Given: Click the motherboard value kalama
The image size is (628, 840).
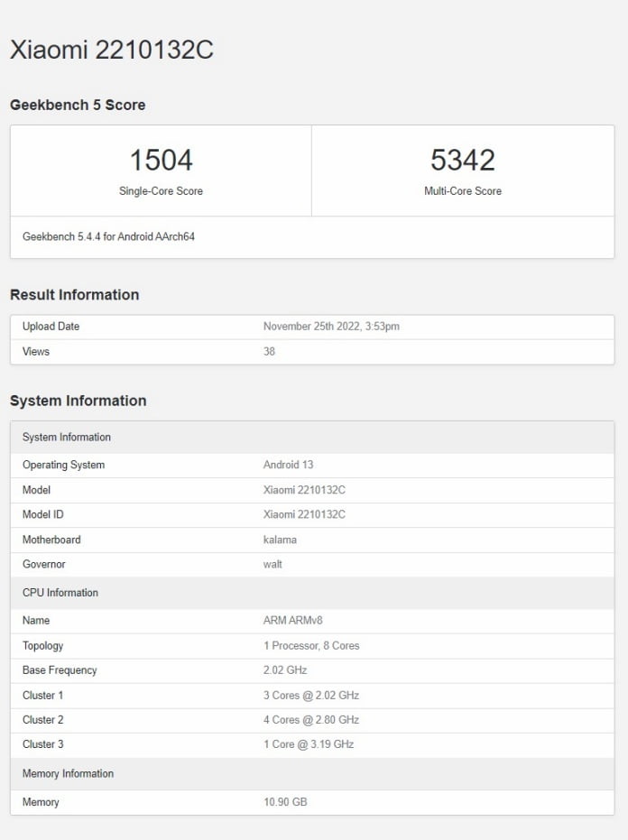Looking at the screenshot, I should [x=280, y=540].
